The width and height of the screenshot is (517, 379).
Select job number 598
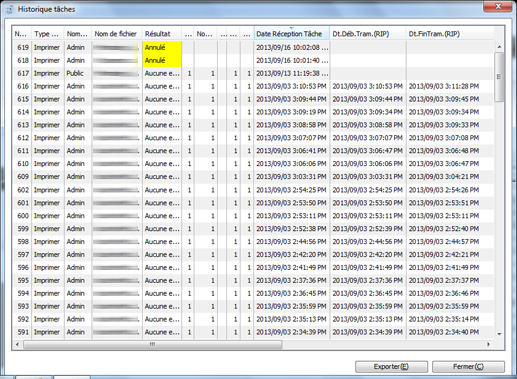[23, 242]
